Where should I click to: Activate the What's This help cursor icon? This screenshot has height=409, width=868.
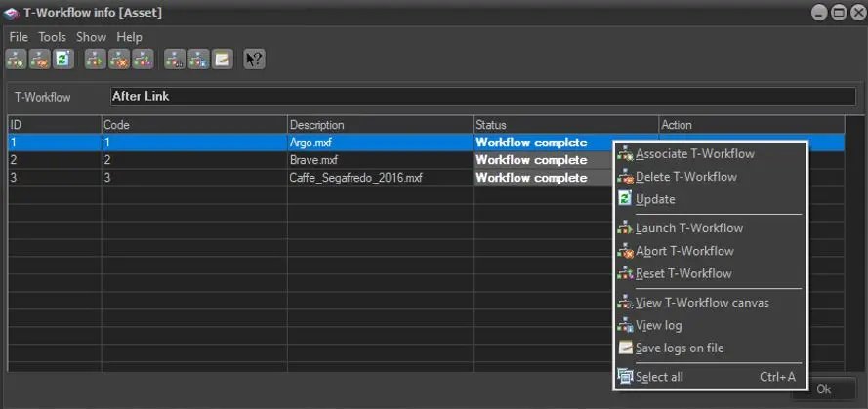click(254, 60)
